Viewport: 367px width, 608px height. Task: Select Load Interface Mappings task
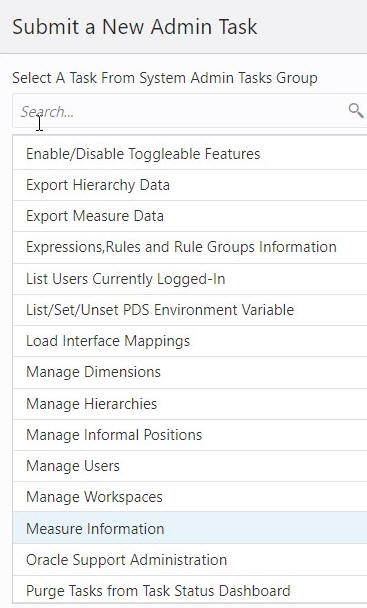pyautogui.click(x=190, y=341)
